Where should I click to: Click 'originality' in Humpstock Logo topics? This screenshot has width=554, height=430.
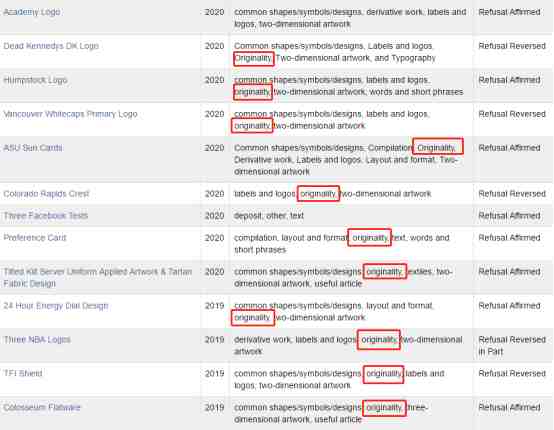(253, 92)
